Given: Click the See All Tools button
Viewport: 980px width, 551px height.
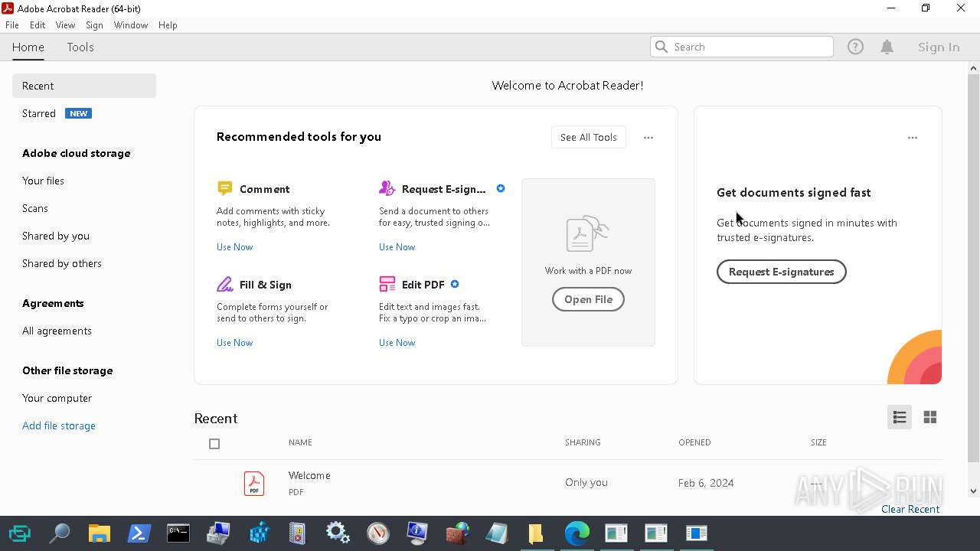Looking at the screenshot, I should [x=589, y=137].
